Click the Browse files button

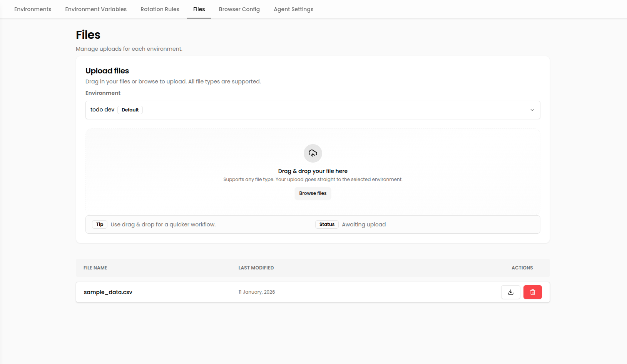coord(313,193)
